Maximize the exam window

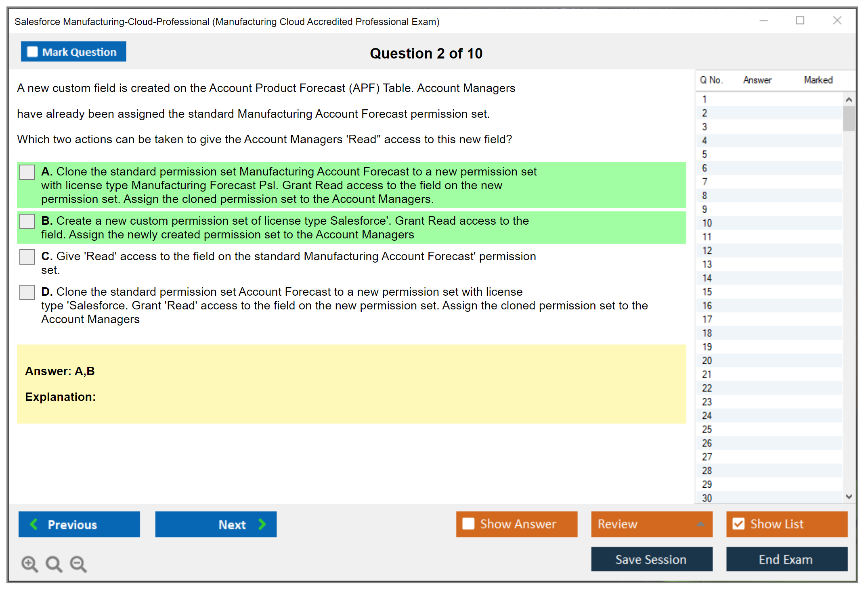coord(800,21)
